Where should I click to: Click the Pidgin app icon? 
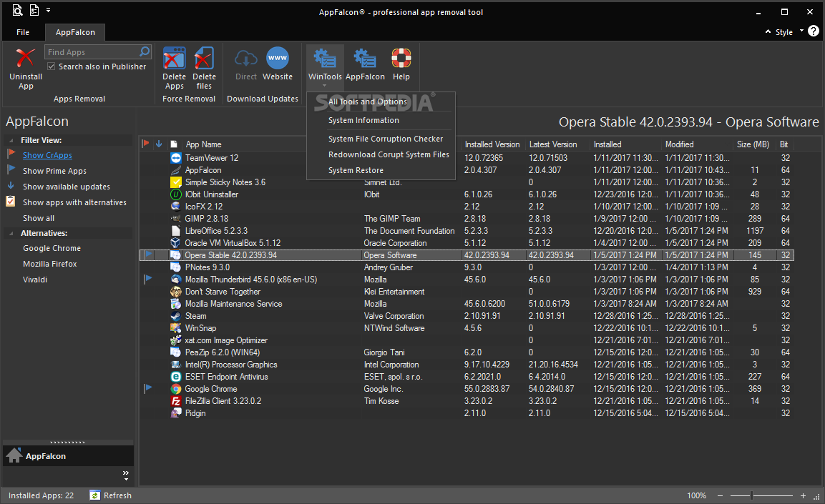tap(176, 413)
